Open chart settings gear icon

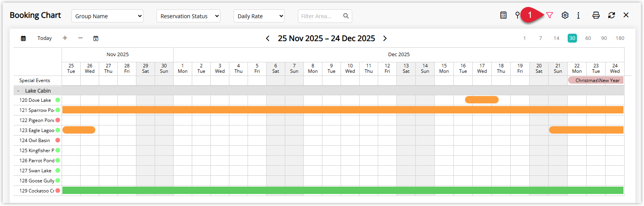(x=565, y=15)
